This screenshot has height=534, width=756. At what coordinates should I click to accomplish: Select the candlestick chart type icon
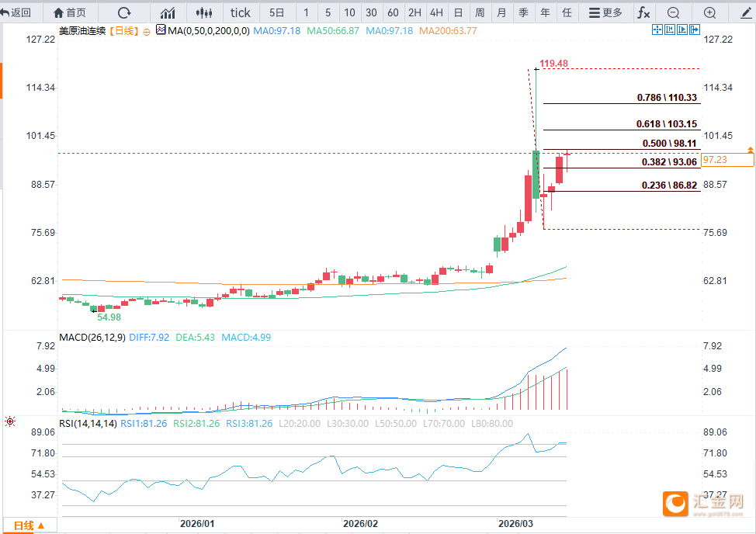[204, 12]
